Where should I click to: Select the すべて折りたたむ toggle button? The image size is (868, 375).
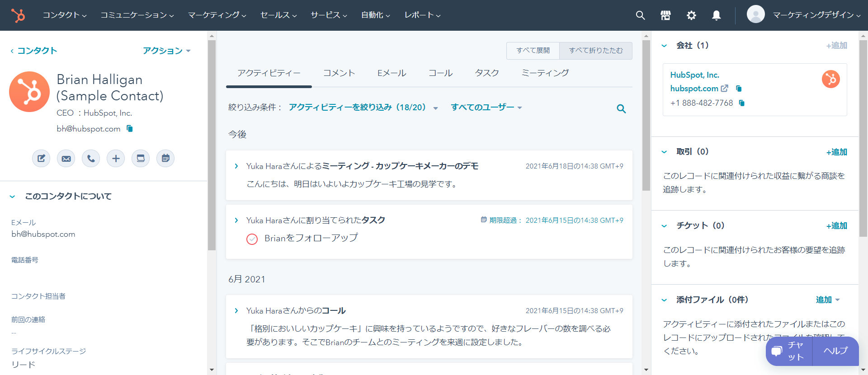(595, 51)
